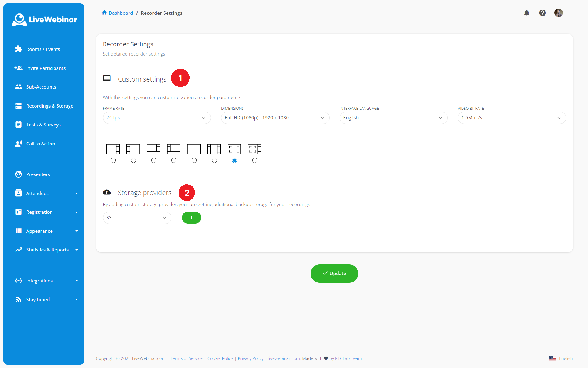Select the last layout radio button
The height and width of the screenshot is (368, 588).
click(255, 160)
